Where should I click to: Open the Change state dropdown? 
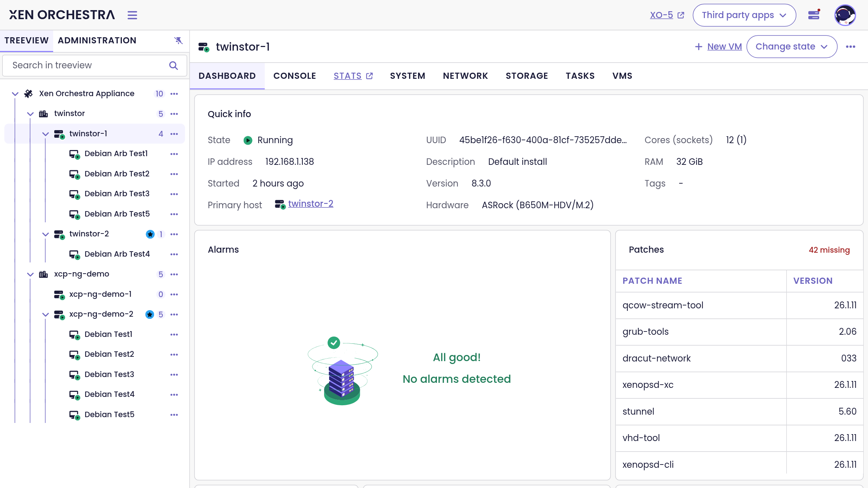[792, 47]
